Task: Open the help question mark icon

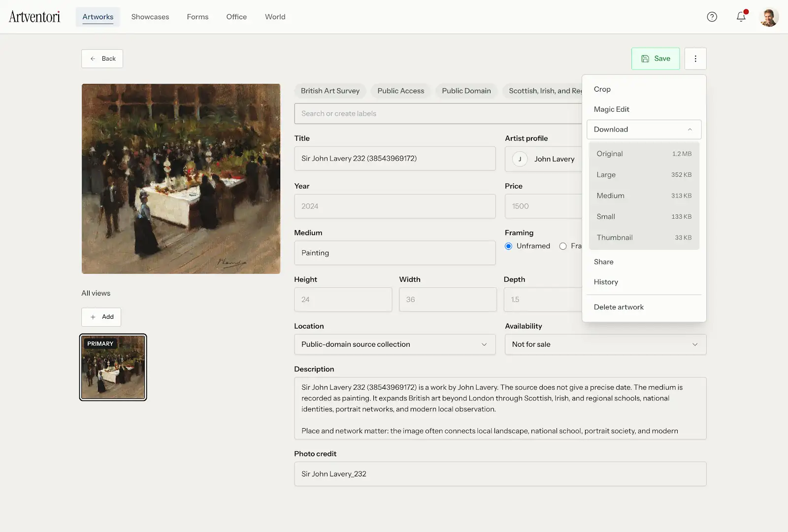Action: pyautogui.click(x=712, y=17)
